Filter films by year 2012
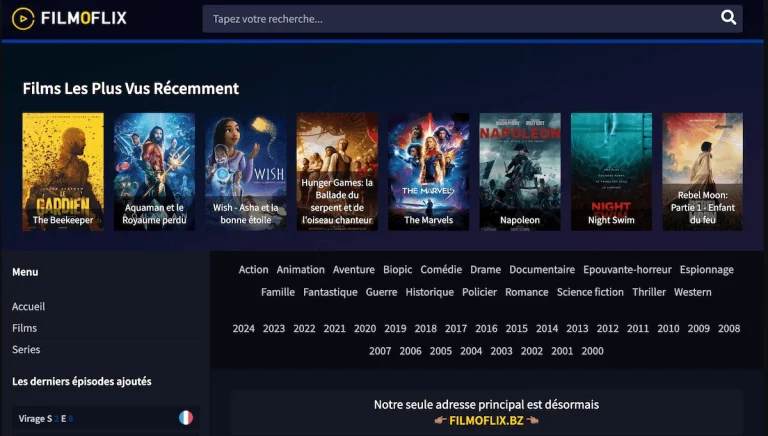 (x=608, y=329)
